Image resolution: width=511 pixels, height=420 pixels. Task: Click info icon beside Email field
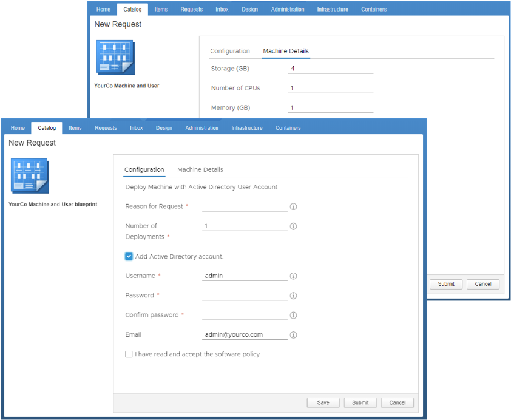293,335
